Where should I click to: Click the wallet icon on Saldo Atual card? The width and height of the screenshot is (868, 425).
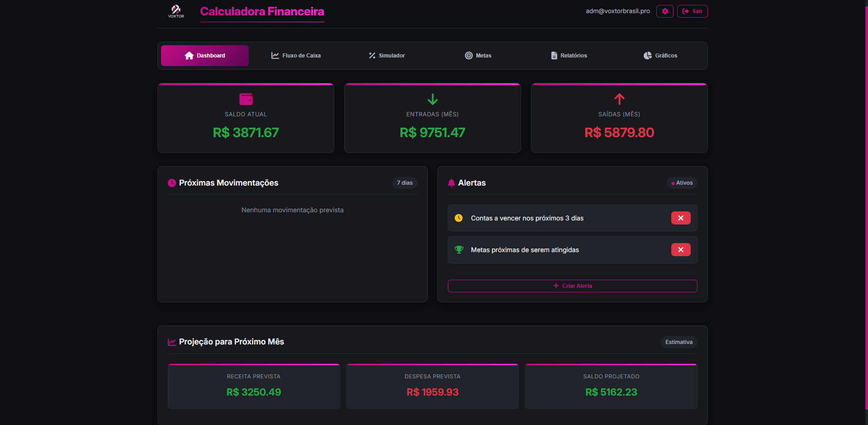coord(246,99)
